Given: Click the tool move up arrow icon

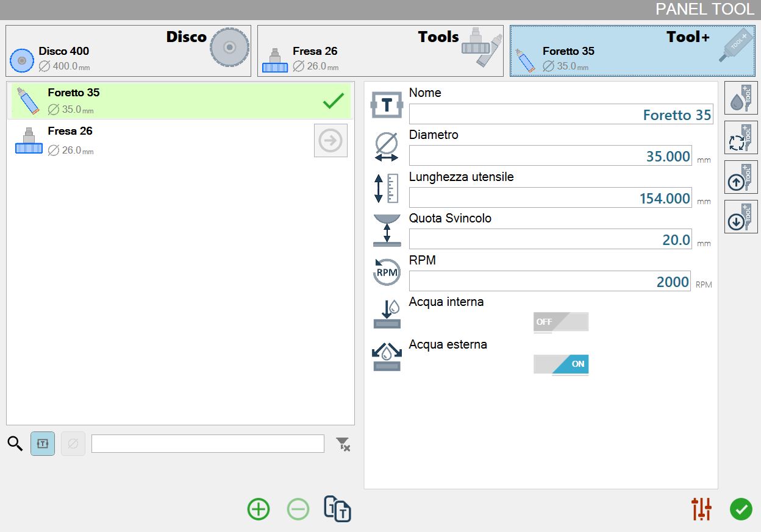Looking at the screenshot, I should click(x=741, y=177).
